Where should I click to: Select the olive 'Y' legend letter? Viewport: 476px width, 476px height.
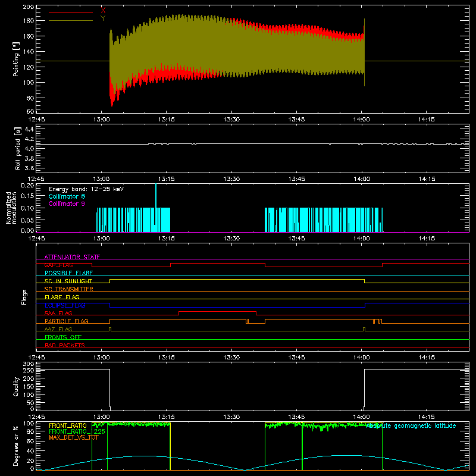point(103,18)
